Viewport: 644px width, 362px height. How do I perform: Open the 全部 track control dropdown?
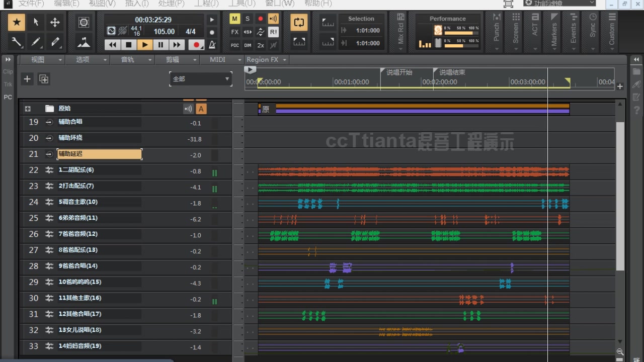pos(200,79)
